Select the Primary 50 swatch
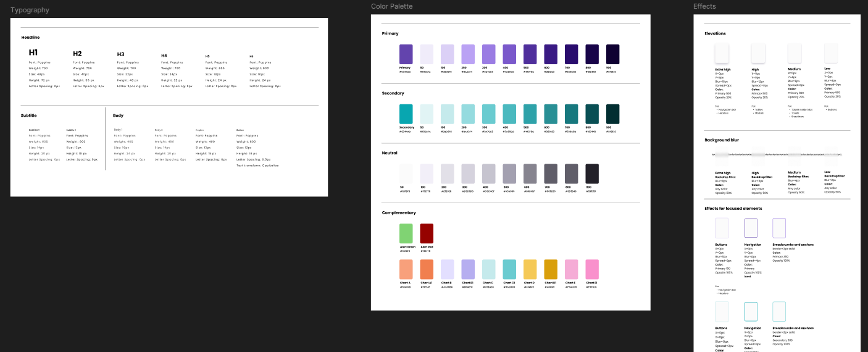Image resolution: width=868 pixels, height=352 pixels. pyautogui.click(x=427, y=54)
